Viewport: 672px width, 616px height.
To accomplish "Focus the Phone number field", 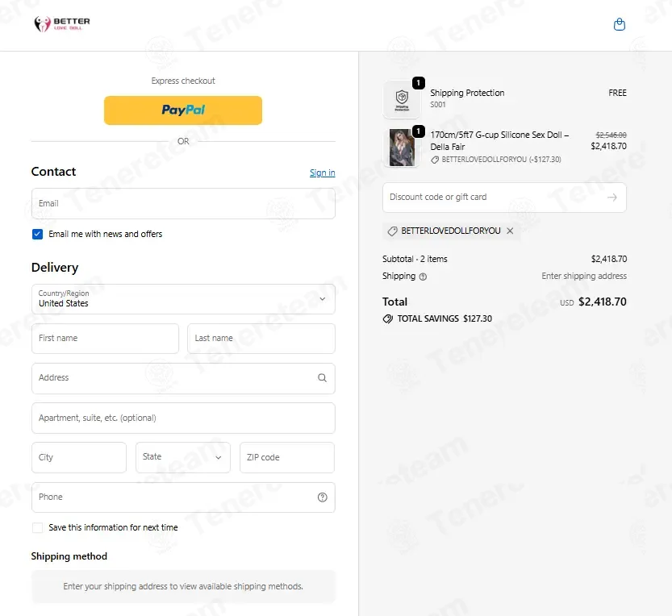I will (183, 497).
